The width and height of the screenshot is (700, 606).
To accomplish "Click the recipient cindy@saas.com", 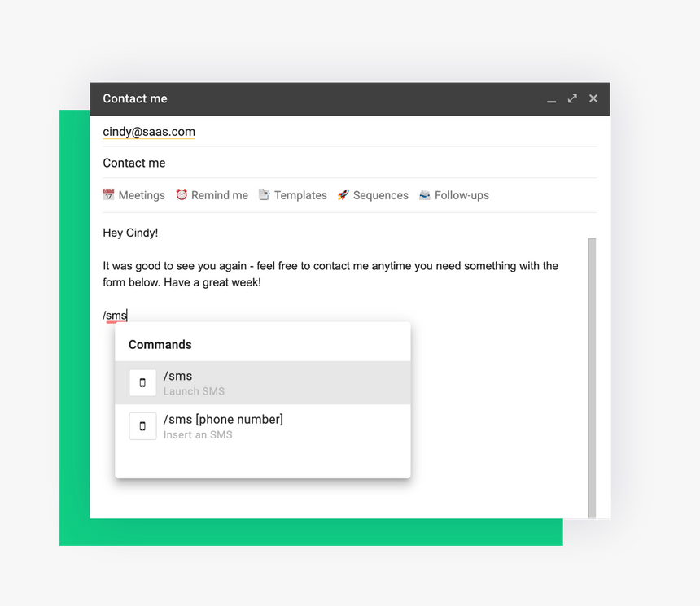I will pos(149,132).
